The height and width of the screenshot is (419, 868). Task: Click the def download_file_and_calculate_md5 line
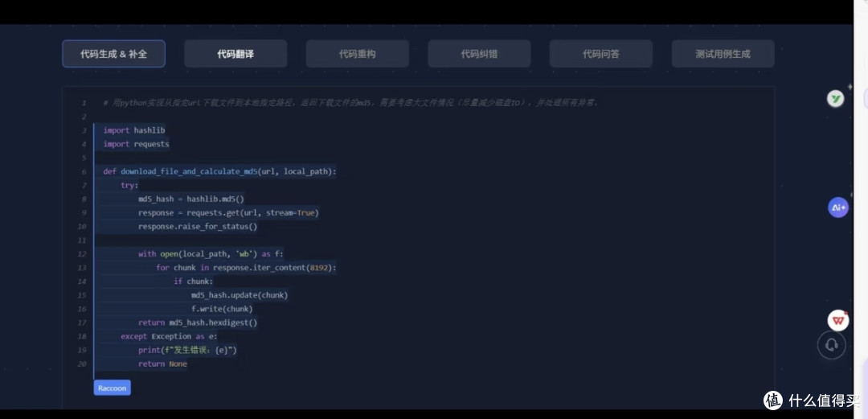click(x=219, y=171)
